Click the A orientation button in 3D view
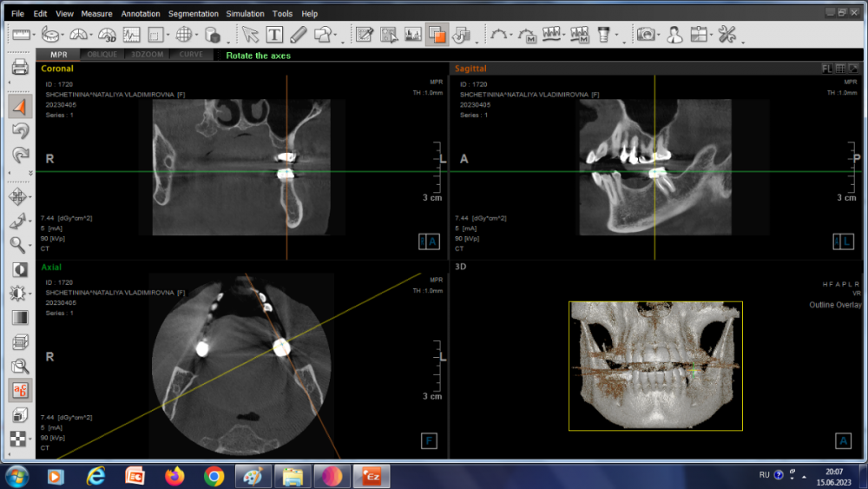868x489 pixels. tap(843, 441)
